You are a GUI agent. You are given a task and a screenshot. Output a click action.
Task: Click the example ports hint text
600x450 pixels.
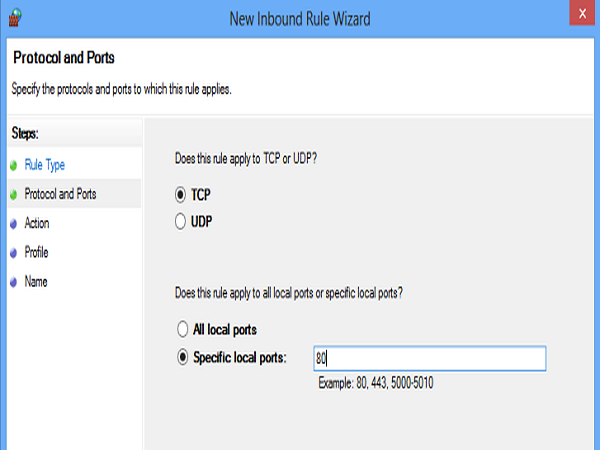click(x=375, y=383)
